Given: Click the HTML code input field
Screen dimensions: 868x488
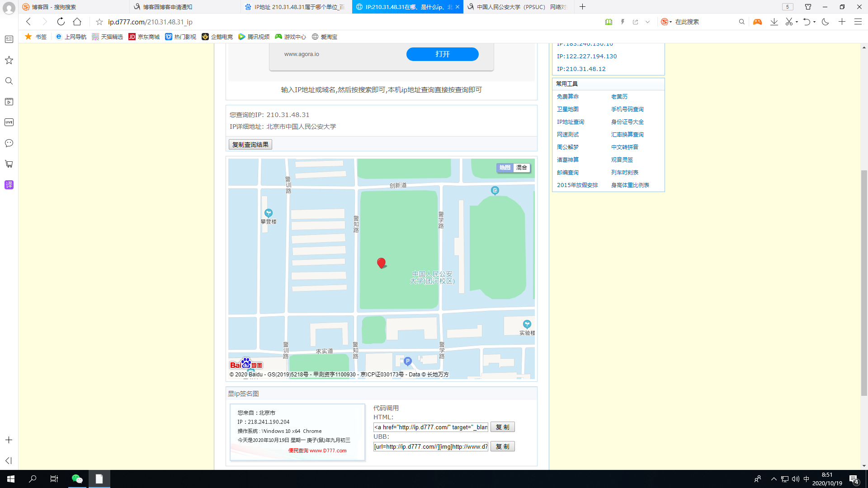Looking at the screenshot, I should (x=430, y=427).
